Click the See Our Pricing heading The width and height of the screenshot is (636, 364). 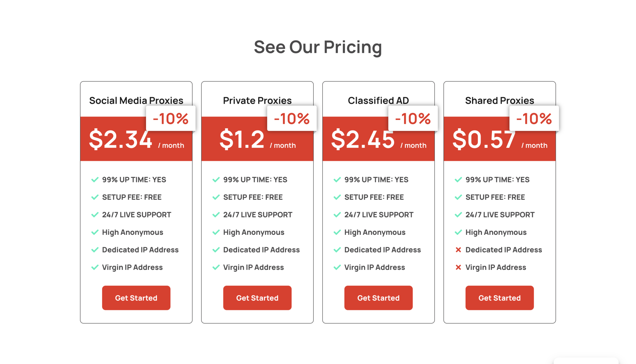click(x=318, y=47)
